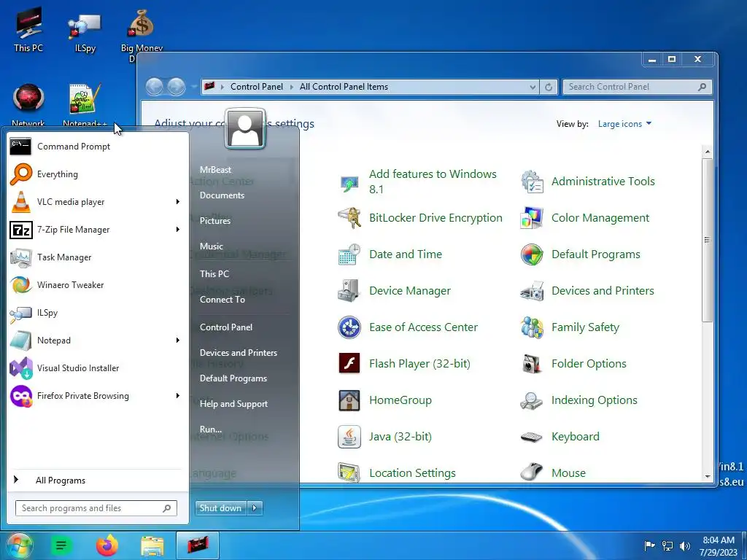Click the Date and Time icon
This screenshot has height=560, width=747.
(349, 254)
